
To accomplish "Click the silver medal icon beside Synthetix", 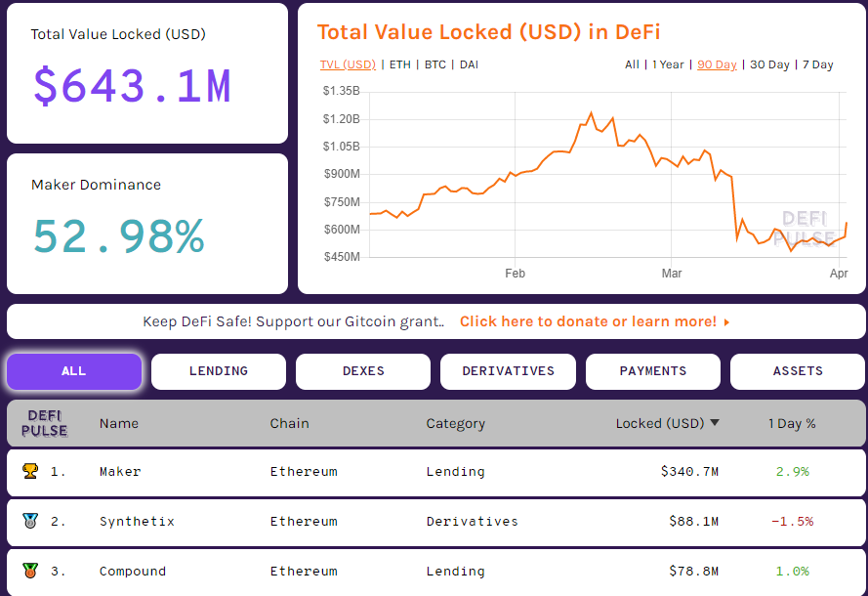I will pyautogui.click(x=29, y=521).
